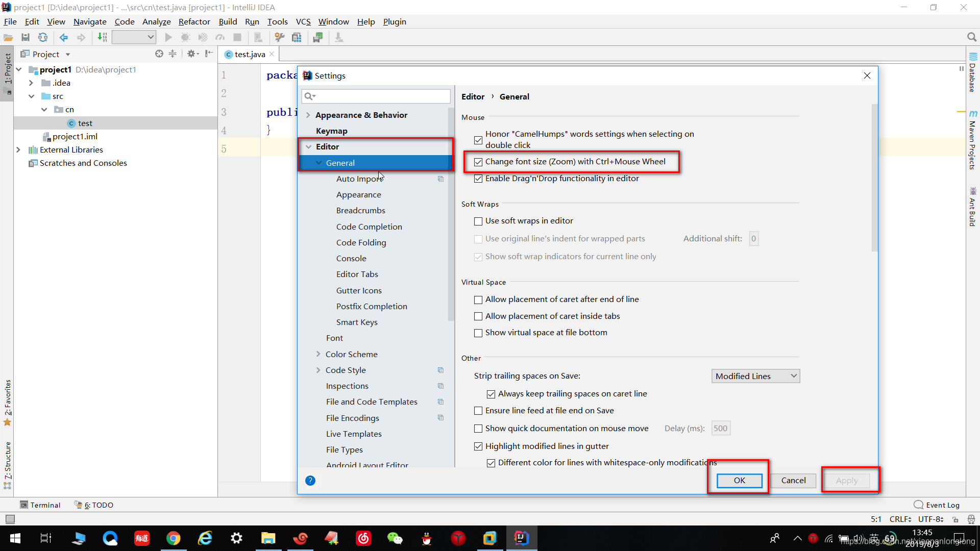Click the green Run play icon
980x551 pixels.
coord(168,37)
